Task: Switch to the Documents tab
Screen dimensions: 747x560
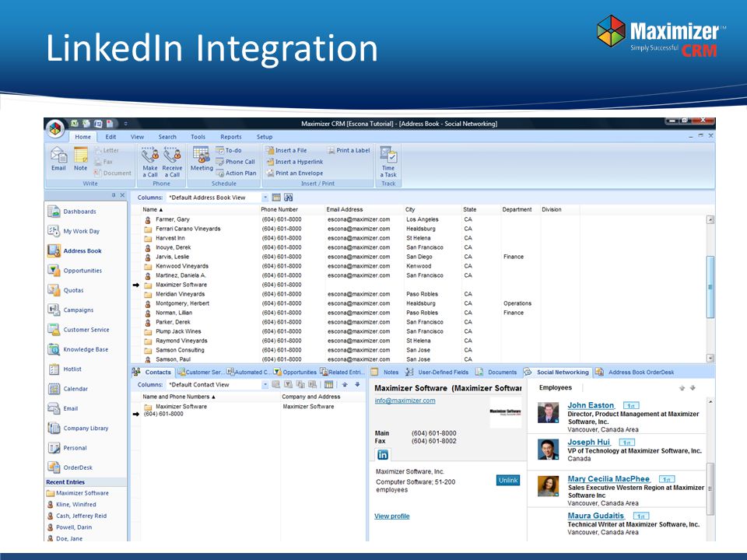Action: [496, 373]
